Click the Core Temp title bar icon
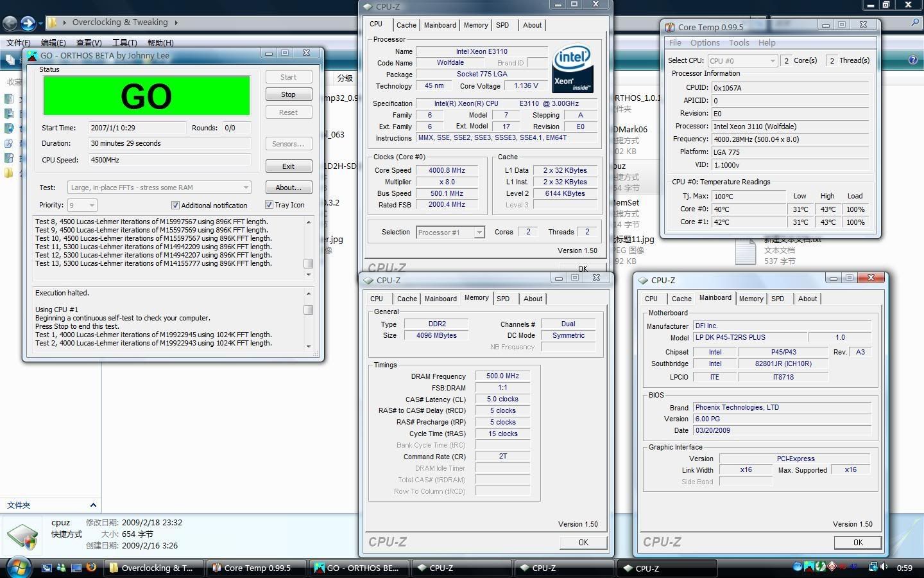The image size is (924, 578). tap(670, 27)
